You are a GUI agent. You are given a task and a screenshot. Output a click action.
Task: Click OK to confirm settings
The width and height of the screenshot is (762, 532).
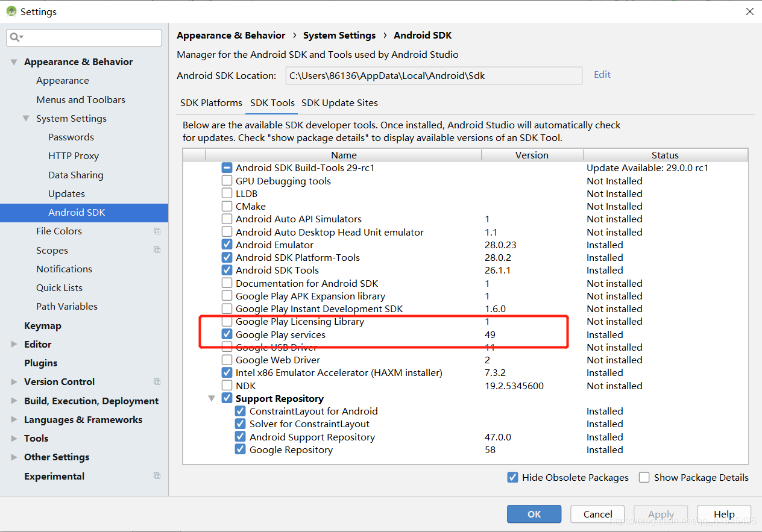click(x=534, y=514)
